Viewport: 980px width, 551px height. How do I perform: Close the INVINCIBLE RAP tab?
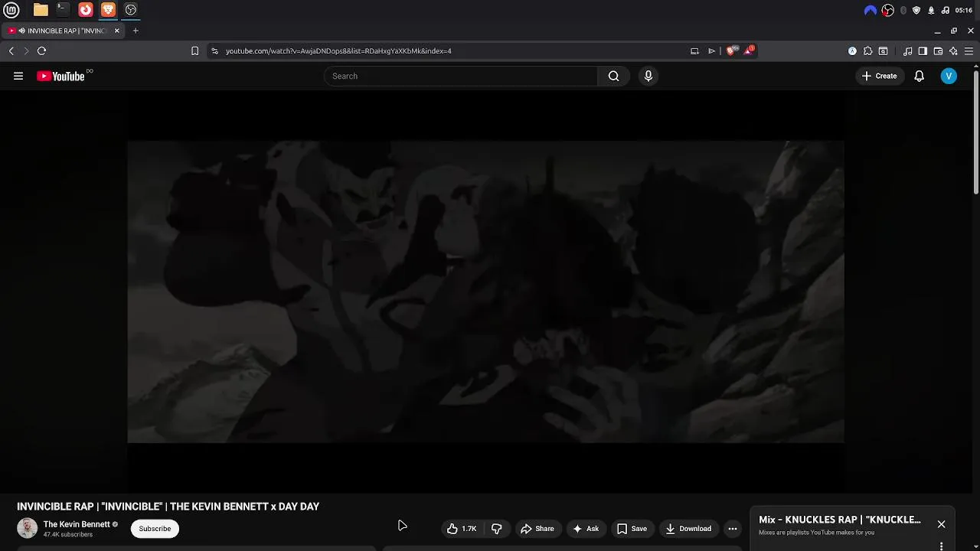click(116, 31)
